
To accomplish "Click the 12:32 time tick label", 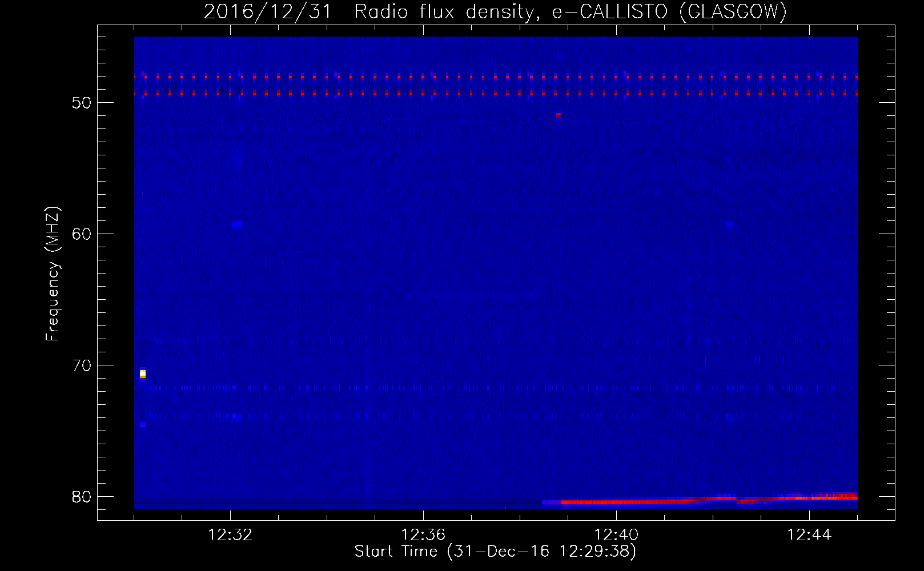I will click(x=230, y=535).
